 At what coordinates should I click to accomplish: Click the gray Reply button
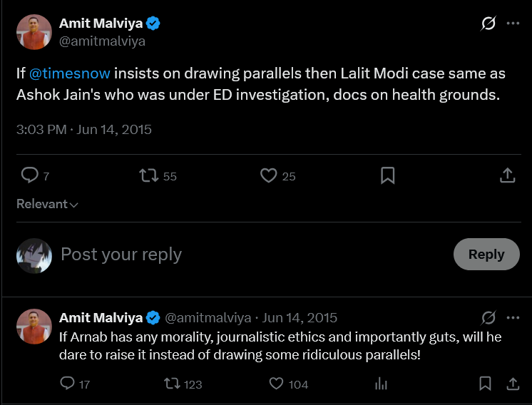(x=486, y=254)
